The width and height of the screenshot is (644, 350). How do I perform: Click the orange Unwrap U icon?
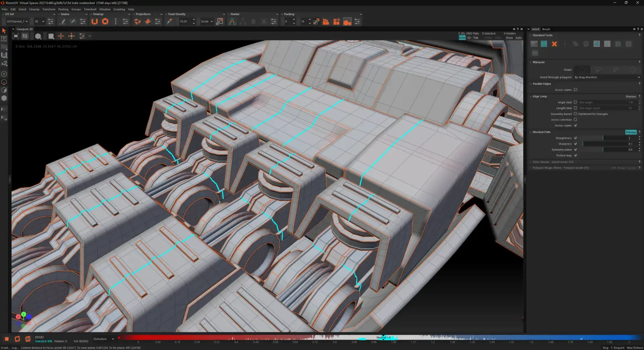95,21
